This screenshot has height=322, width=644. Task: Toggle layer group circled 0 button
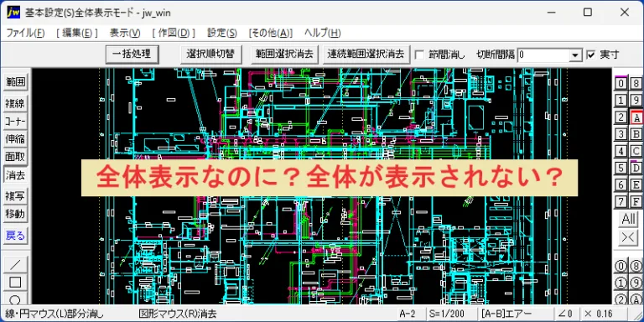point(621,266)
